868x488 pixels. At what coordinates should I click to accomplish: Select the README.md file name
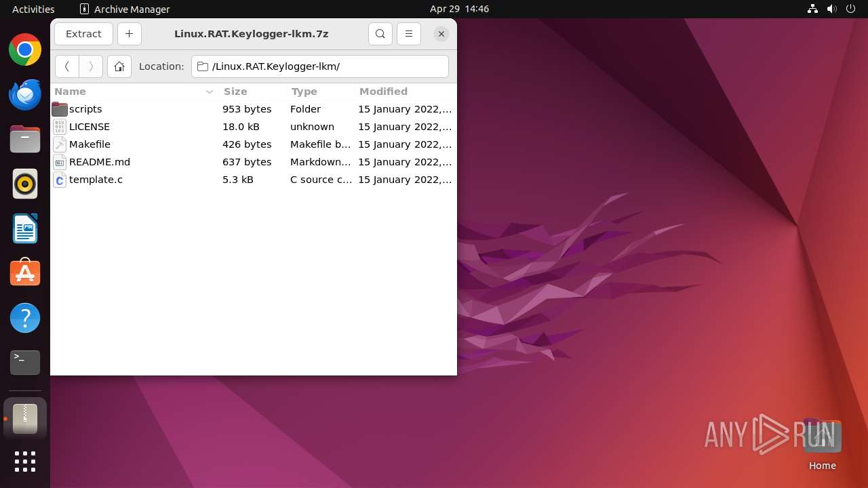[x=100, y=162]
